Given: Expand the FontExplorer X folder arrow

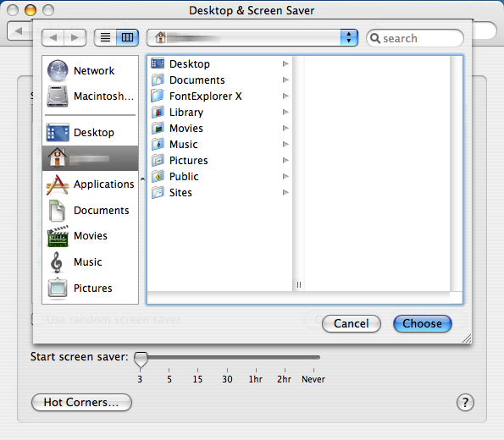Looking at the screenshot, I should pyautogui.click(x=285, y=96).
